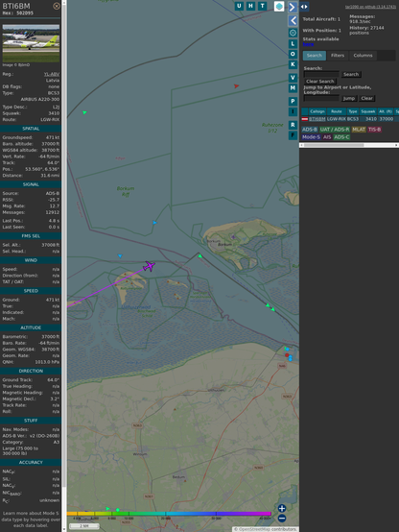Click the ADS-B source legend badge

coord(310,130)
